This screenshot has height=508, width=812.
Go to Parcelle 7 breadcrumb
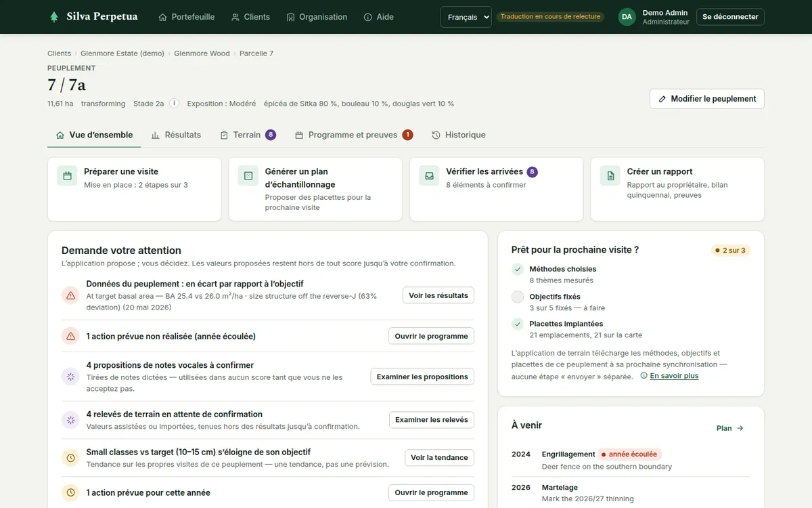point(256,54)
